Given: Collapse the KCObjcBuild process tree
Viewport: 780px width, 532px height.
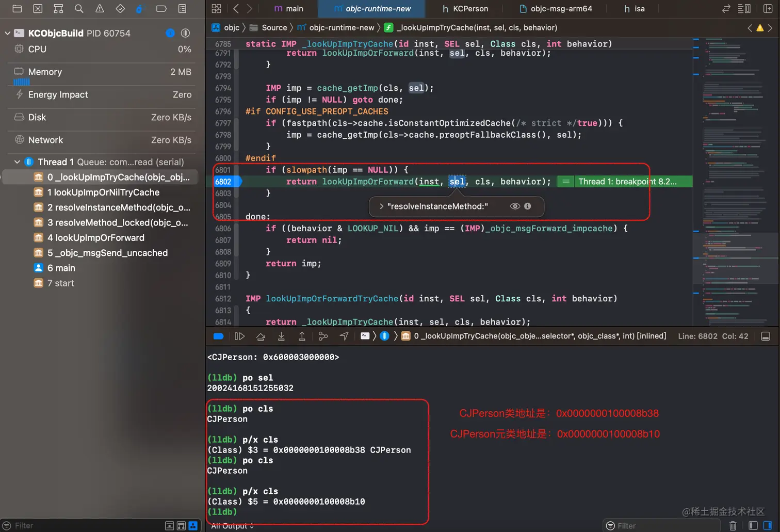Looking at the screenshot, I should (x=7, y=33).
